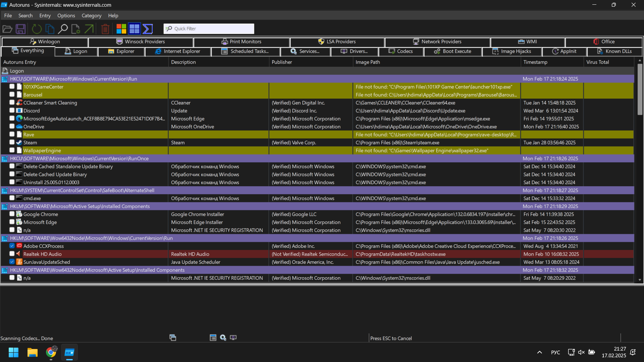The image size is (644, 362).
Task: Click the Adobe CCXProcess entry icon
Action: 19,246
